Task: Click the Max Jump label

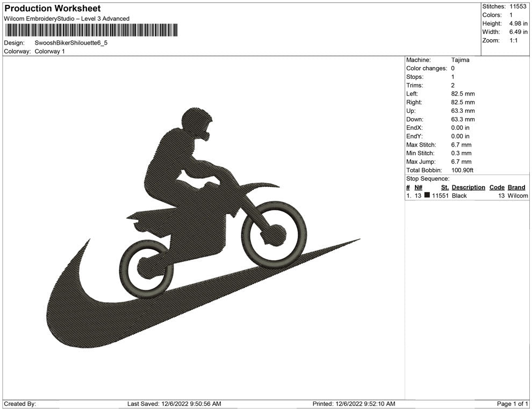Action: (x=421, y=162)
